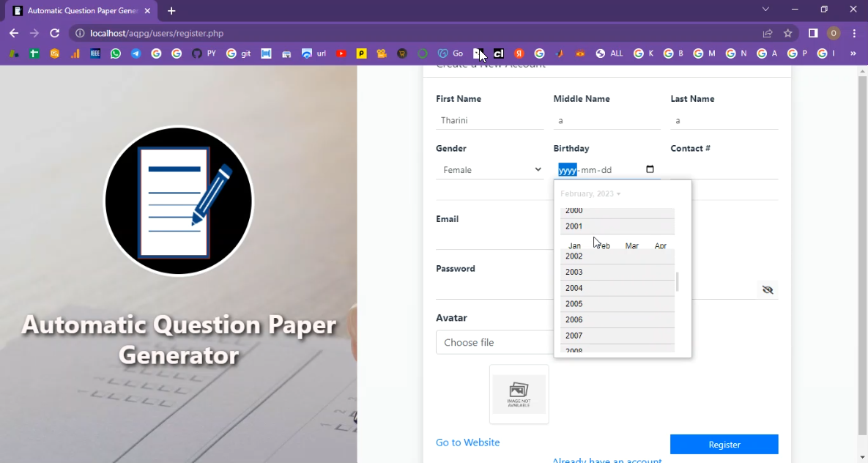Select year 2006 in the date picker
Viewport: 868px width, 463px height.
617,319
